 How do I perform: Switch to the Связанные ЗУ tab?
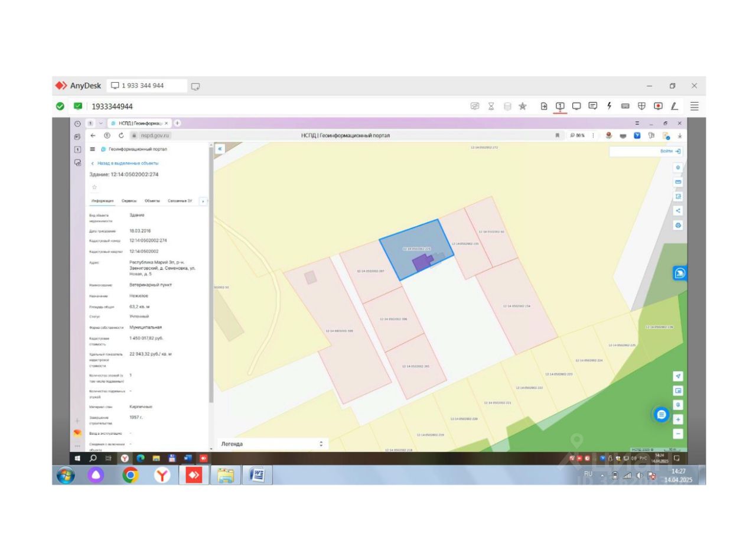click(180, 201)
